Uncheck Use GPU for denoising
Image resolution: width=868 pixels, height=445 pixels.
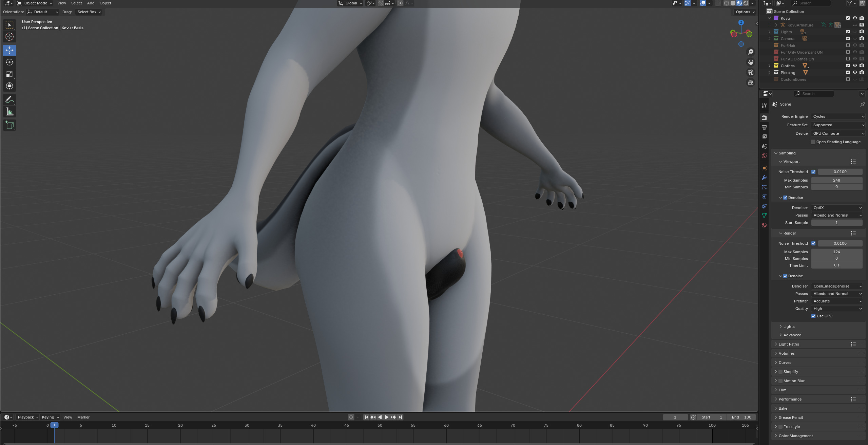point(813,316)
